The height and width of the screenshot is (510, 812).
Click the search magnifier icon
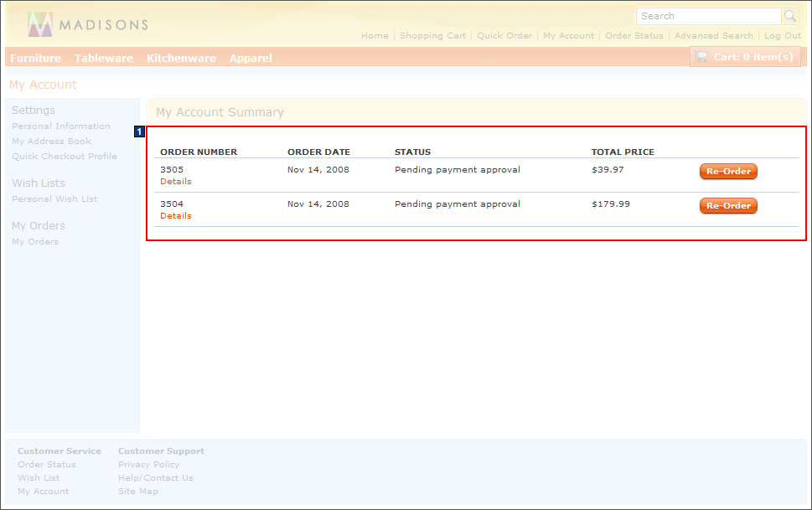[x=790, y=16]
